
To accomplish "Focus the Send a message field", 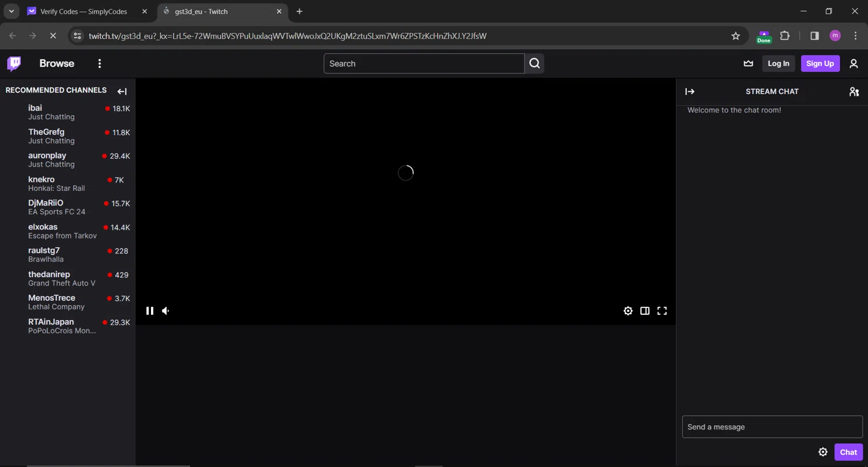I will pos(773,427).
